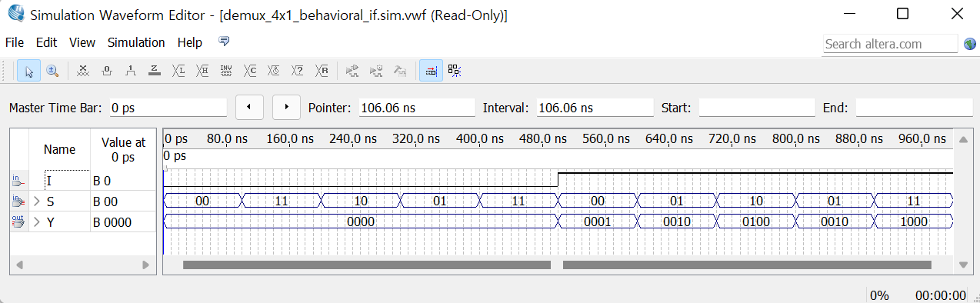Select the pointer Selection tool

pyautogui.click(x=29, y=71)
